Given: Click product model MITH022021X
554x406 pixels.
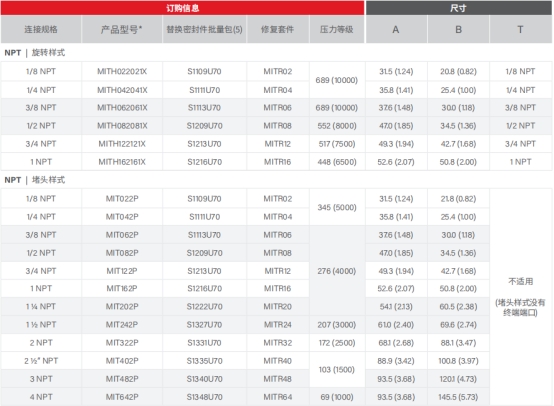Looking at the screenshot, I should pyautogui.click(x=122, y=72).
